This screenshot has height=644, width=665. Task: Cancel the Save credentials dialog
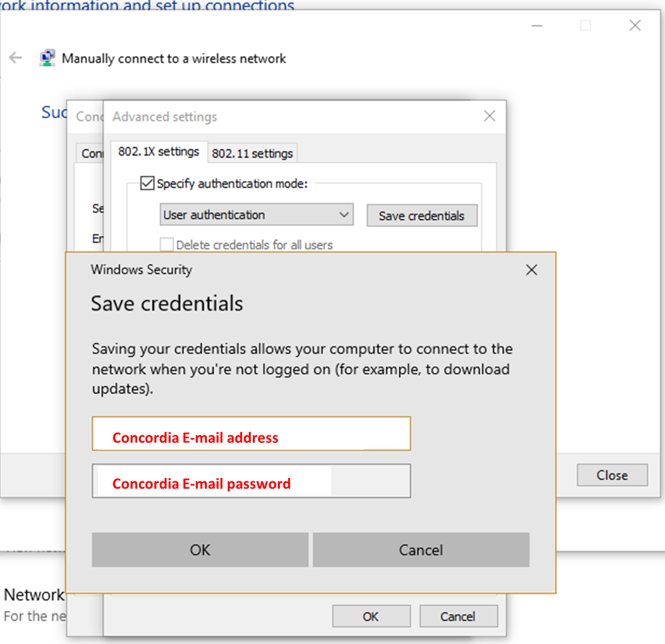pyautogui.click(x=421, y=550)
